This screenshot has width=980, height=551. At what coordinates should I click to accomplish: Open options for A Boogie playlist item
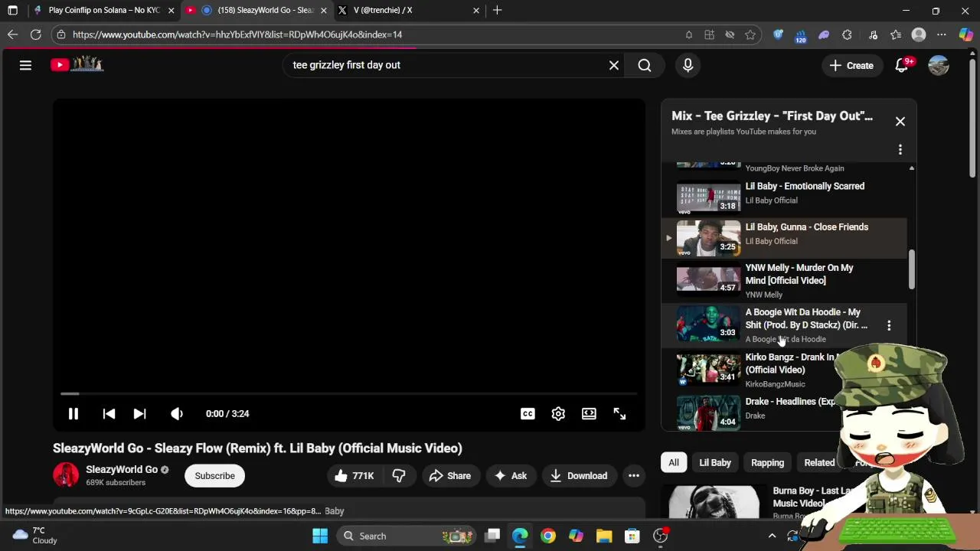click(889, 325)
